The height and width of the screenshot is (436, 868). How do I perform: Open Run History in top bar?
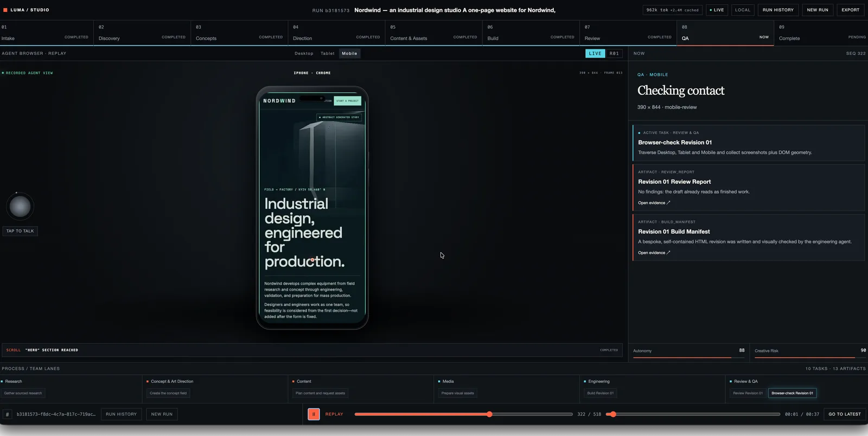click(778, 10)
